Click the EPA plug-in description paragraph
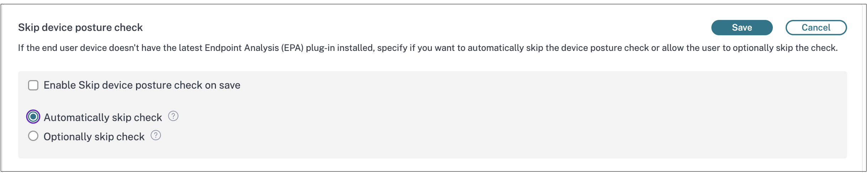Viewport: 868px width, 173px height. pos(428,48)
